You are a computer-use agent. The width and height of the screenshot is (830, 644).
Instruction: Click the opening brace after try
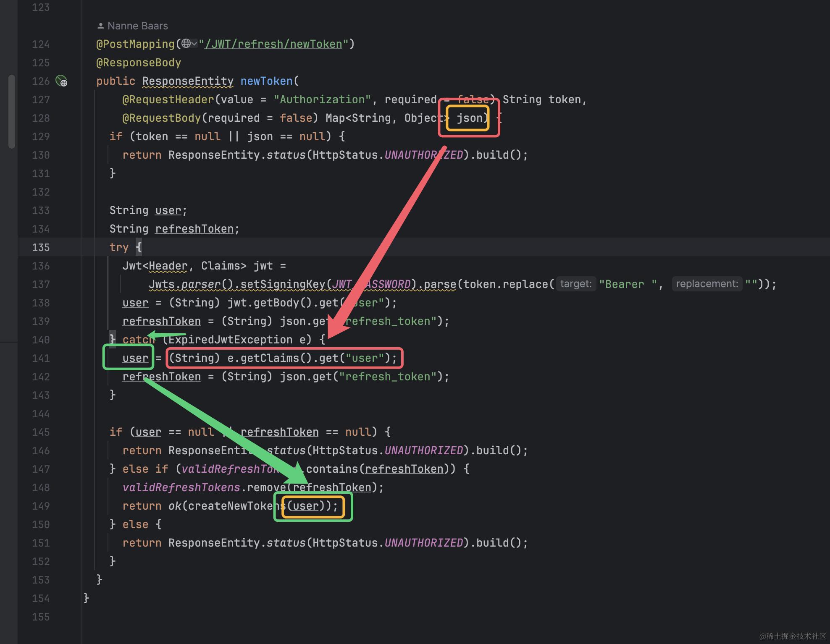(139, 247)
